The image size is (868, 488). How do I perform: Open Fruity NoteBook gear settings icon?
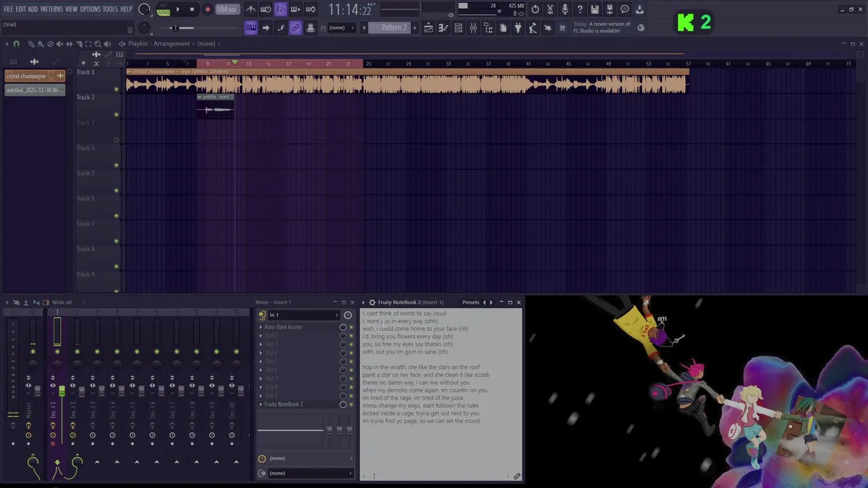372,302
